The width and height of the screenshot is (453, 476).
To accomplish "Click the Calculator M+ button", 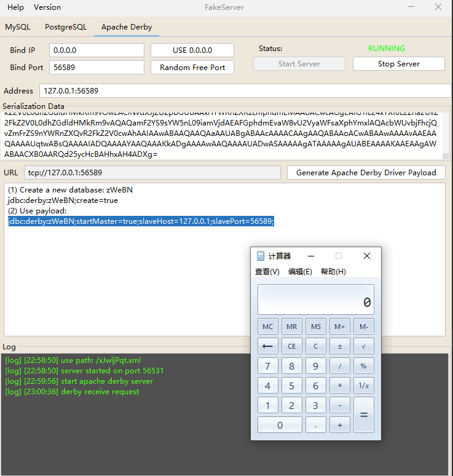I will 340,327.
